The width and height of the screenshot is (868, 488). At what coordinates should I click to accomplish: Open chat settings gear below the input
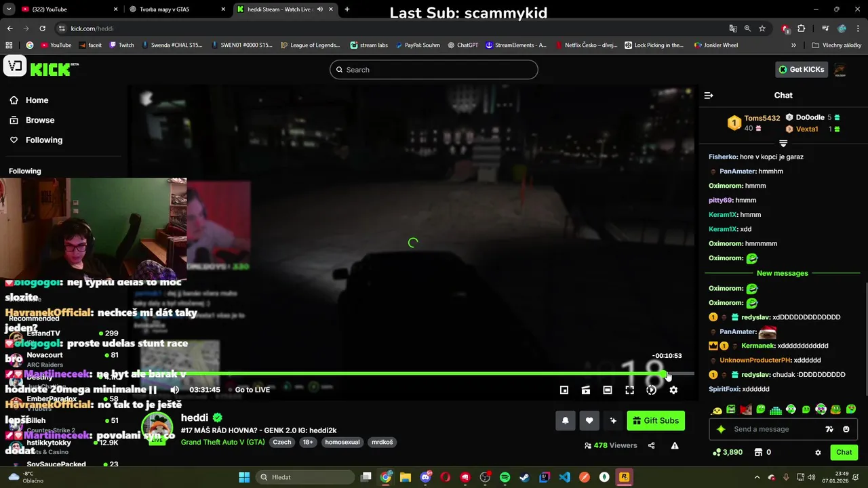pyautogui.click(x=818, y=453)
